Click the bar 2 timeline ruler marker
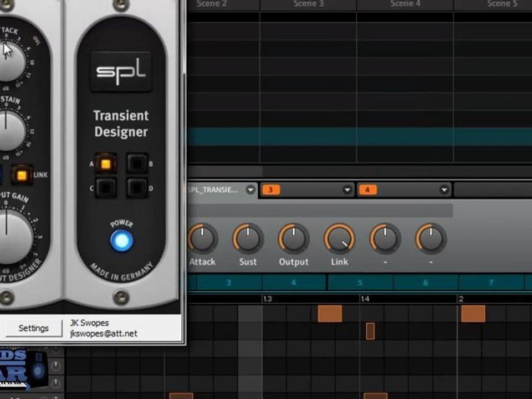 461,299
